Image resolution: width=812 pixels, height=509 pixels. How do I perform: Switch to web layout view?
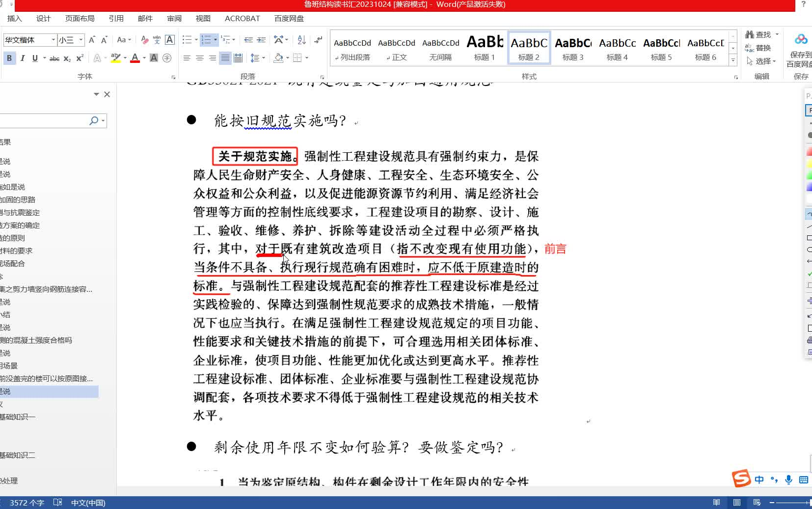[x=757, y=503]
